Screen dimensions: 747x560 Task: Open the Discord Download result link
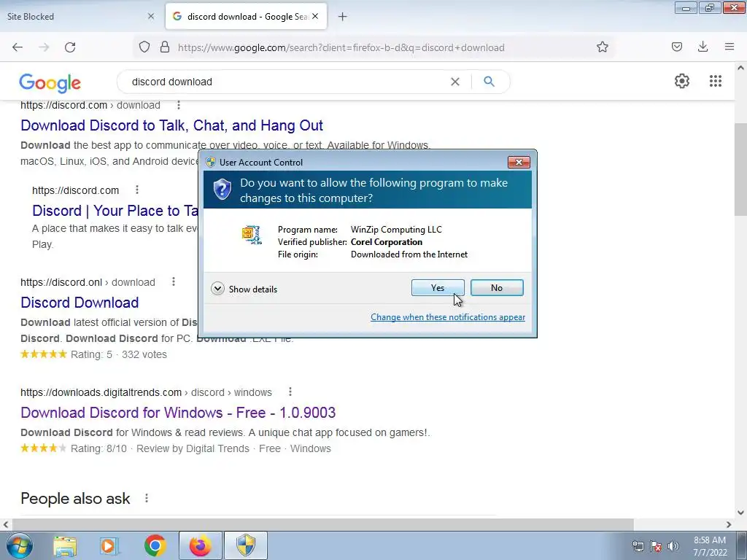[x=80, y=303]
